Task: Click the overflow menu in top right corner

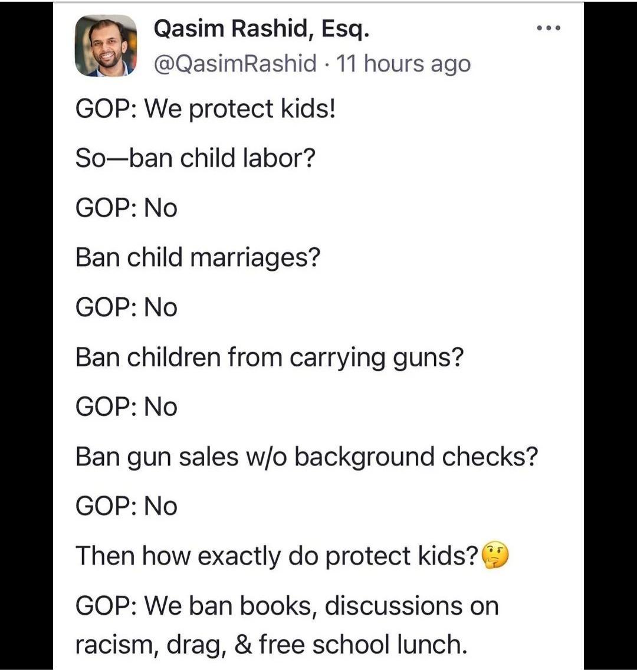Action: [549, 26]
